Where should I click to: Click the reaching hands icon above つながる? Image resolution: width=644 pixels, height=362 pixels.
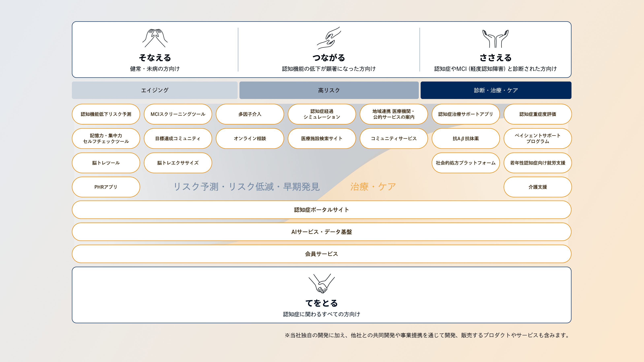click(329, 38)
